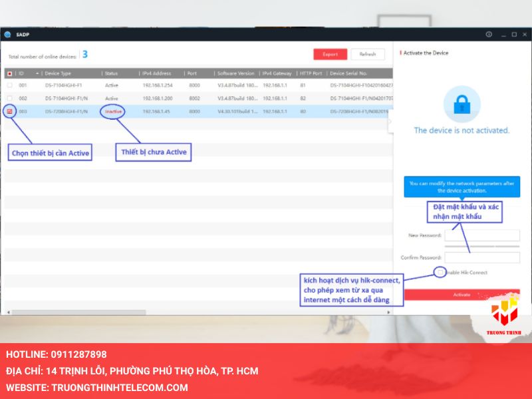Click software version V4.30.101build cell
The width and height of the screenshot is (532, 399).
[238, 111]
